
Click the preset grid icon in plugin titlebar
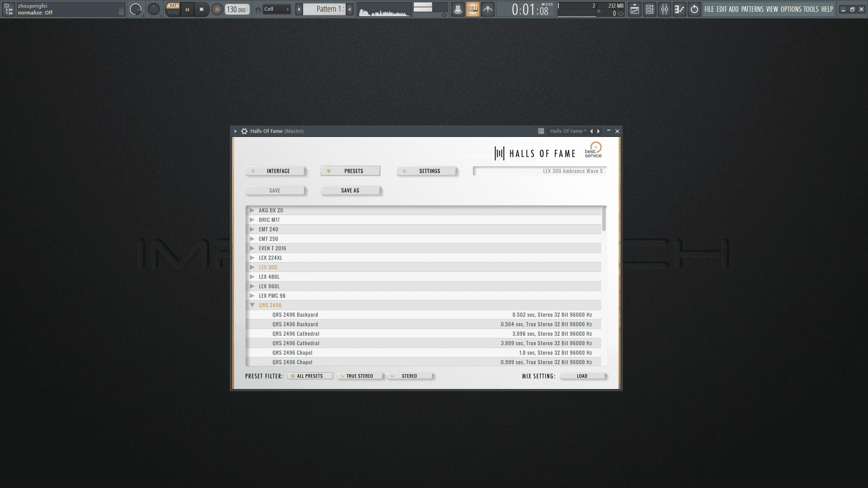click(541, 131)
